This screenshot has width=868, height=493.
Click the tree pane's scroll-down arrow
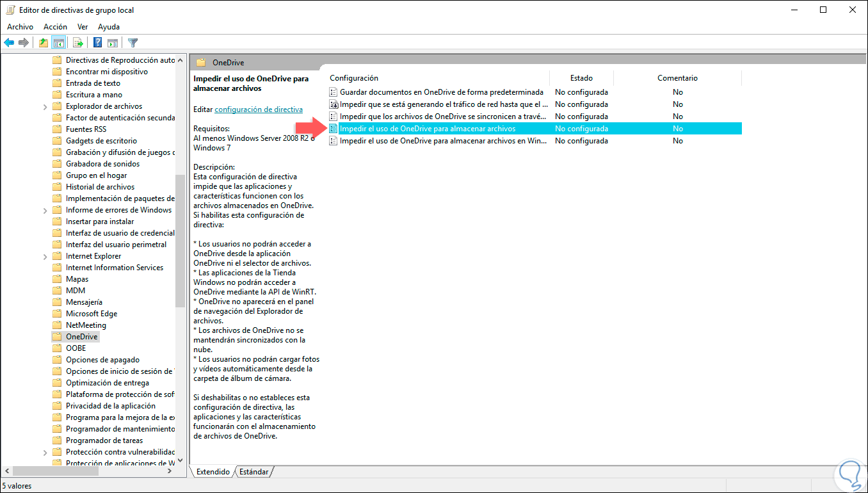click(x=180, y=460)
